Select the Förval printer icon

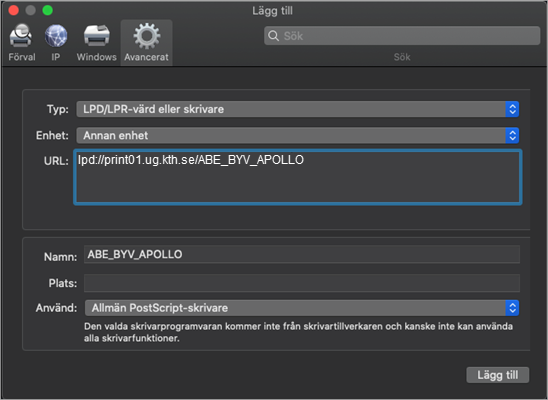[21, 36]
